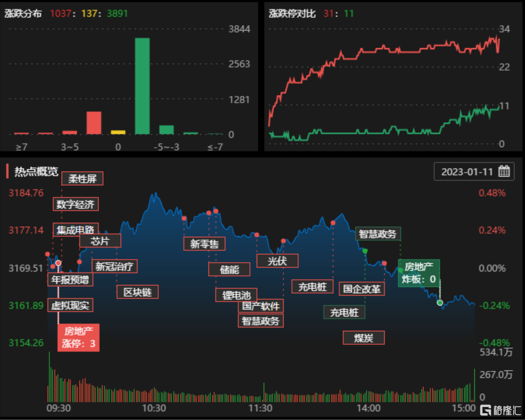Select the red 智慧政务 tag
The height and width of the screenshot is (420, 525).
261,321
